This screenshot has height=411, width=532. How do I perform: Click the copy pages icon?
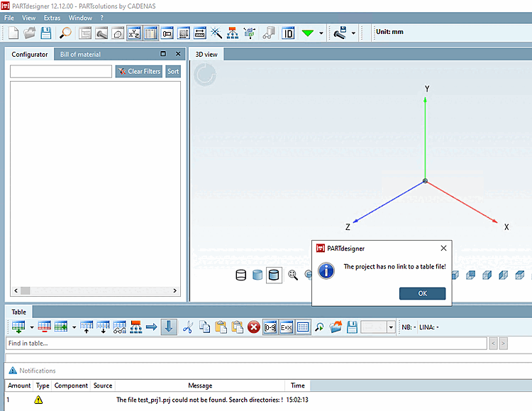[204, 327]
